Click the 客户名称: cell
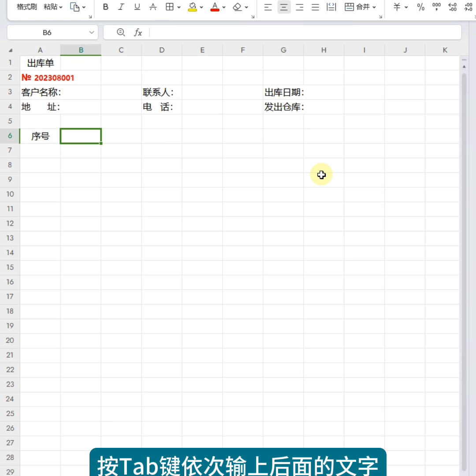 (41, 92)
